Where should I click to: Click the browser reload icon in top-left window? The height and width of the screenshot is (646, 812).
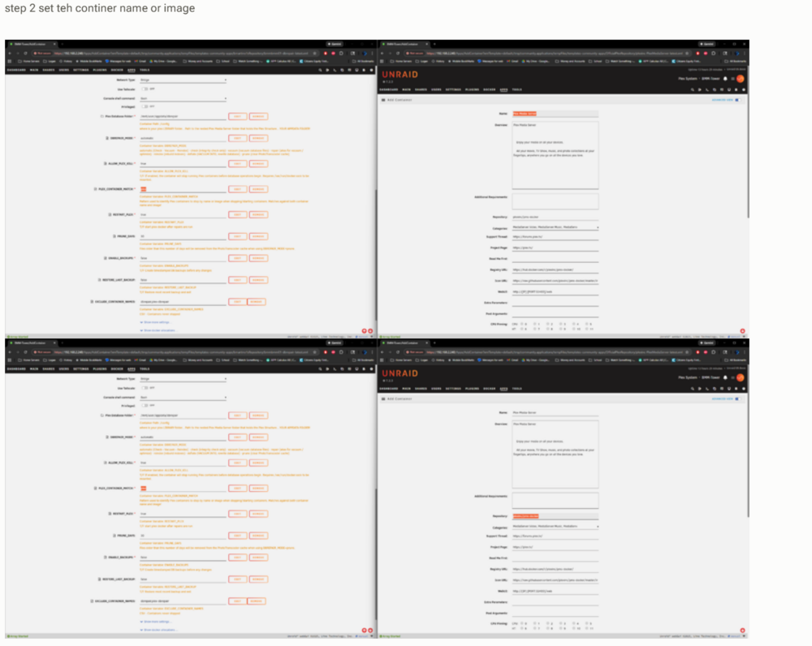(25, 54)
